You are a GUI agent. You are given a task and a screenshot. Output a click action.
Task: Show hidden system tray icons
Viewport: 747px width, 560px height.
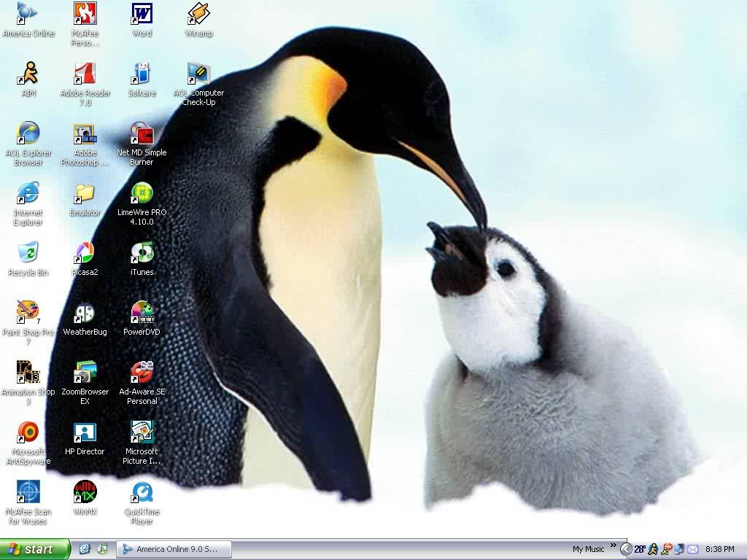click(x=625, y=549)
